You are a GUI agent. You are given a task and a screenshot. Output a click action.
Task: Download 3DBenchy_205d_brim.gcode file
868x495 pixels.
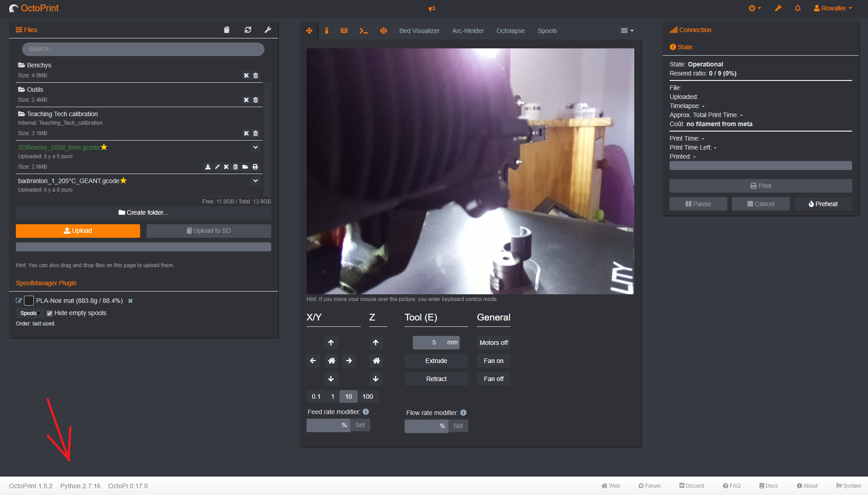coord(208,167)
